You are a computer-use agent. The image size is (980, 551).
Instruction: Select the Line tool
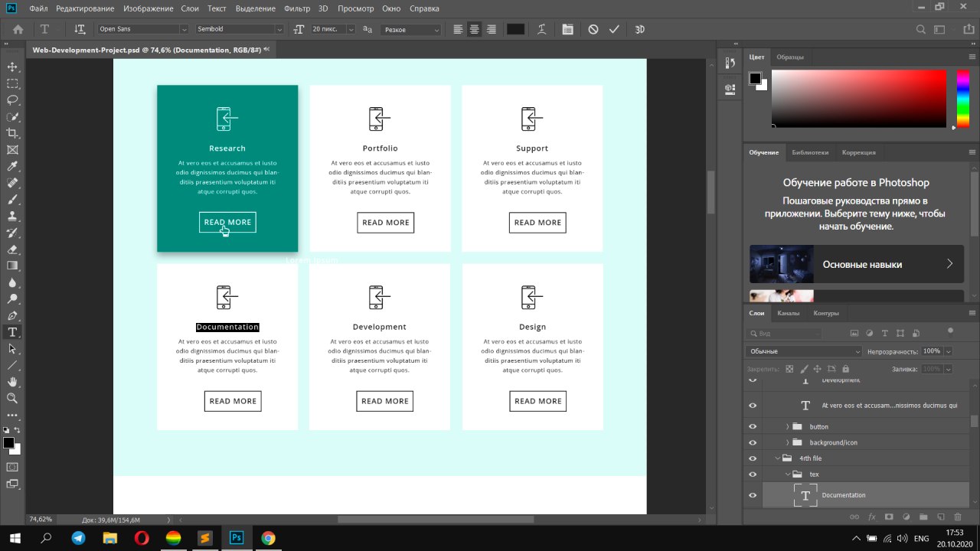click(x=12, y=365)
